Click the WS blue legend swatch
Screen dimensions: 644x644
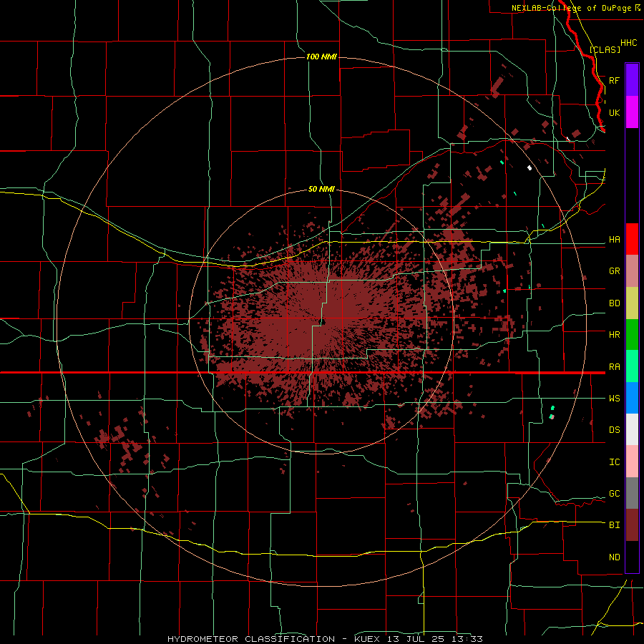632,398
